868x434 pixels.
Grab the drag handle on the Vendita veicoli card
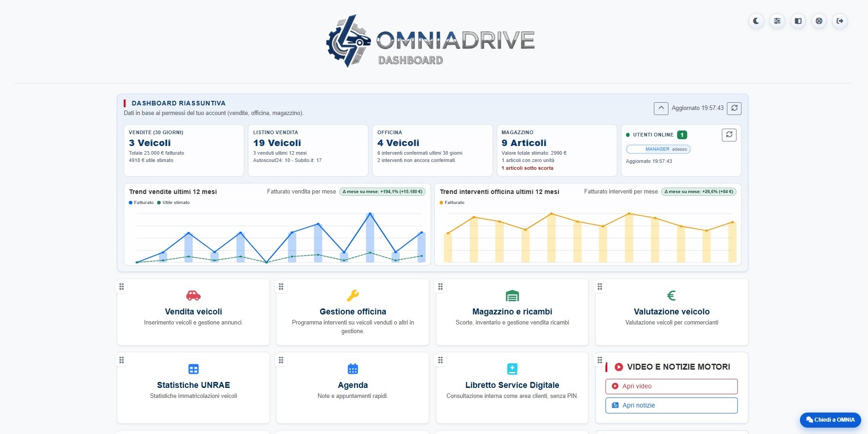[121, 287]
